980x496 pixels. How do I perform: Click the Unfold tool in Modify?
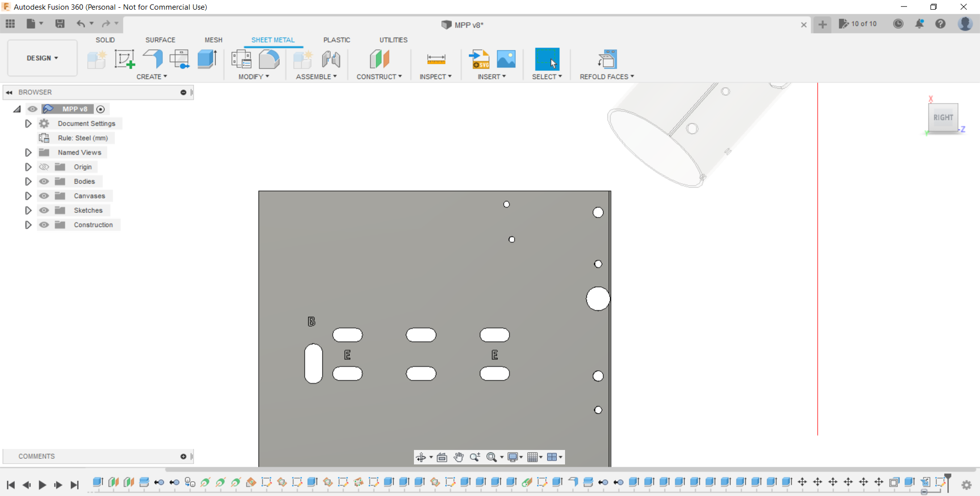click(269, 59)
